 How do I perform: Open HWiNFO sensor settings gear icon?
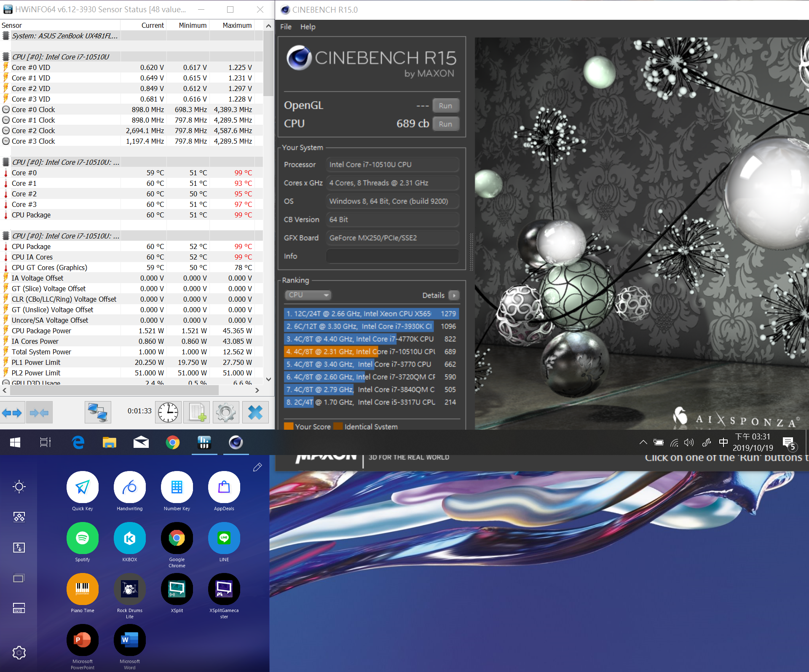[x=226, y=412]
